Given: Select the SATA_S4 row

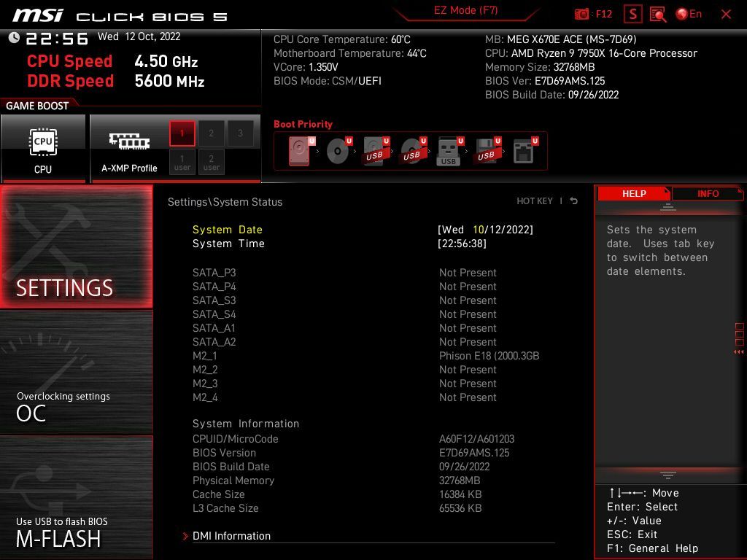Looking at the screenshot, I should [x=344, y=314].
